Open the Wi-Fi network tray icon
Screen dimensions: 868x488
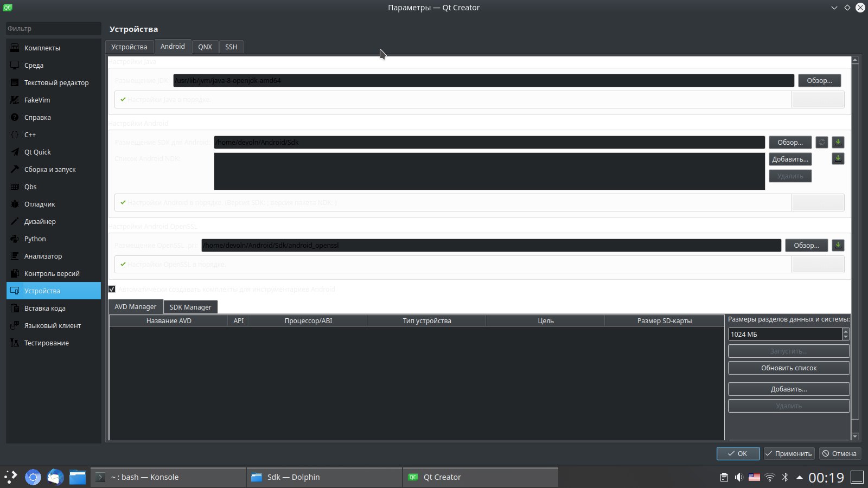769,477
